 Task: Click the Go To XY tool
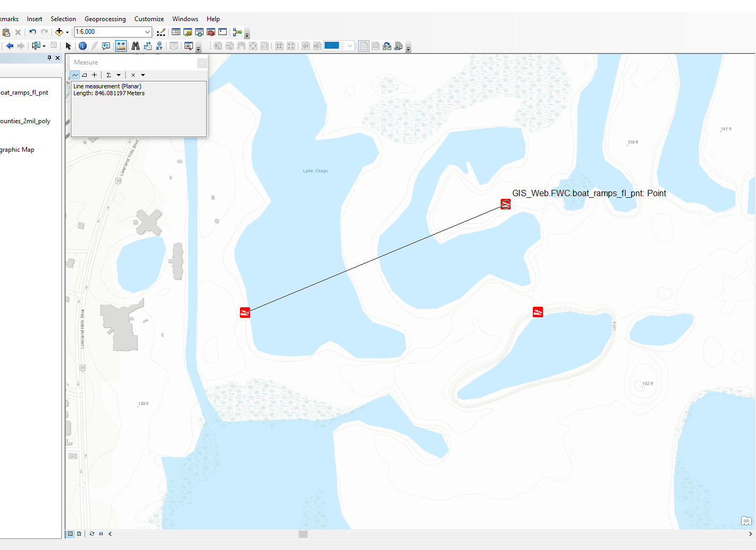coord(159,46)
